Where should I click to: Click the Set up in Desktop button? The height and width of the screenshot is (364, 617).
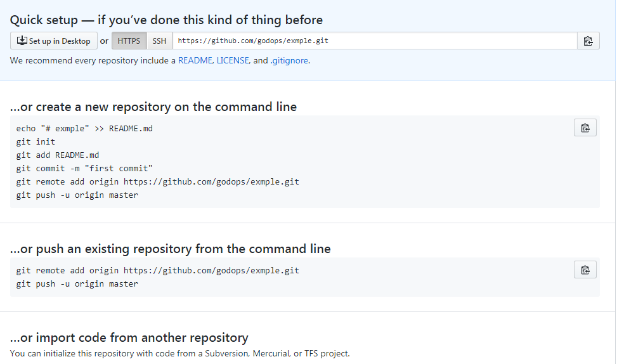pos(54,41)
